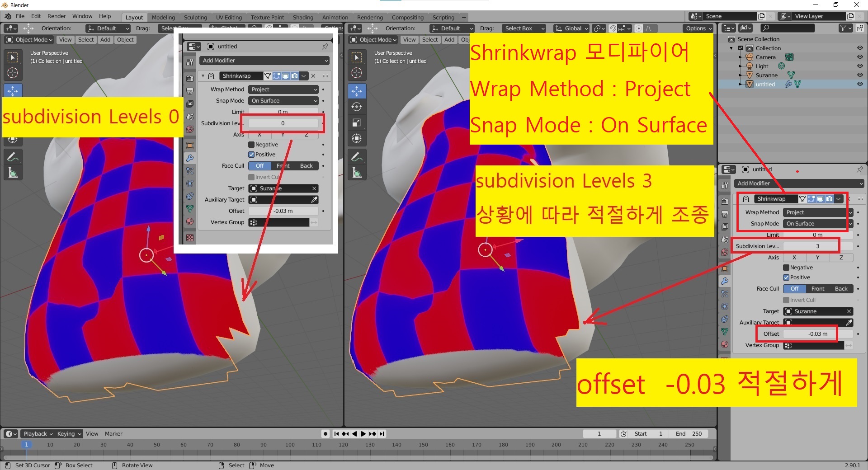Select the Cursor tool in right viewport
868x470 pixels.
[x=357, y=73]
